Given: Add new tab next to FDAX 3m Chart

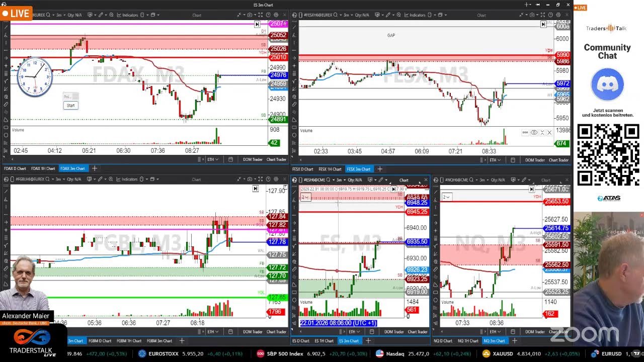Looking at the screenshot, I should click(94, 168).
